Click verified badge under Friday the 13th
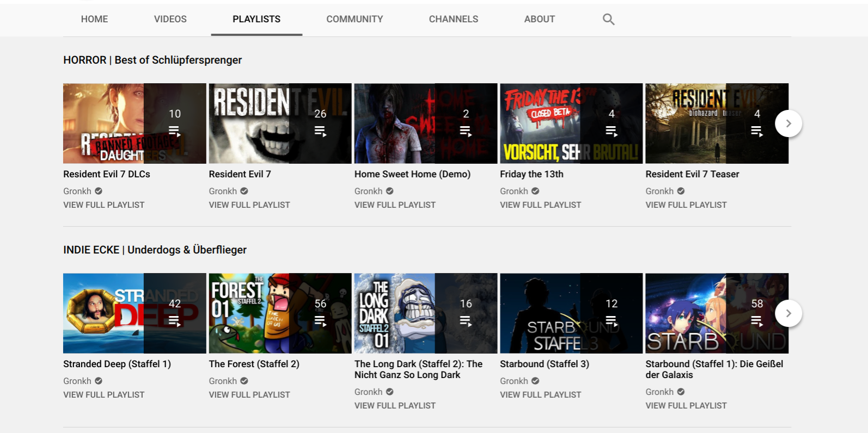 (x=535, y=191)
